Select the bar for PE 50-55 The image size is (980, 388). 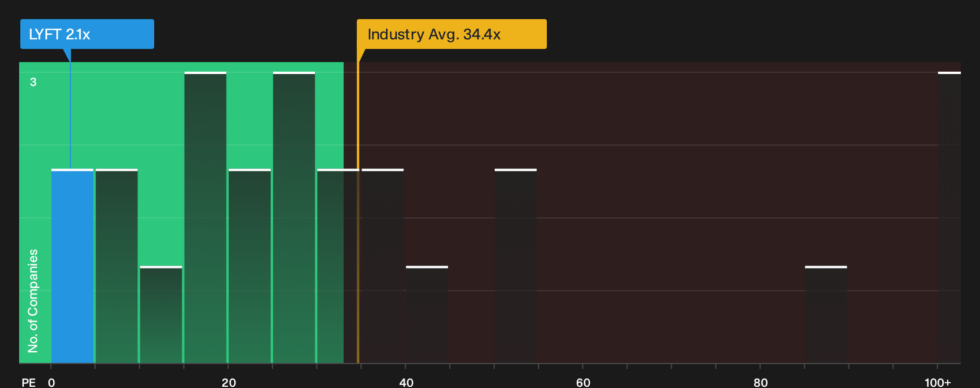[x=516, y=266]
